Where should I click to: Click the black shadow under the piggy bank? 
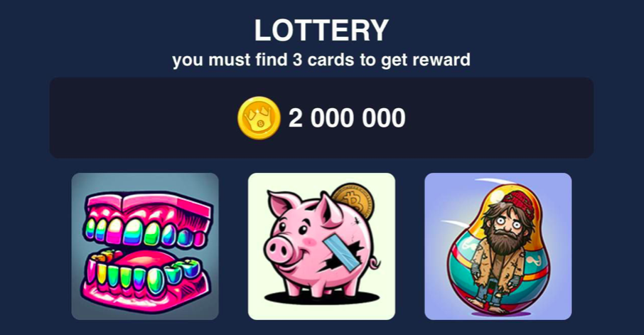(x=321, y=298)
